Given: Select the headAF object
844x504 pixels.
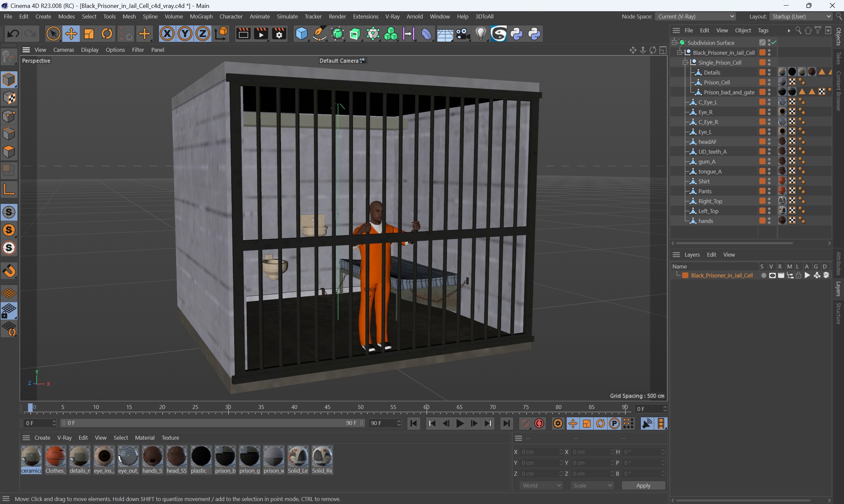Looking at the screenshot, I should coord(707,142).
